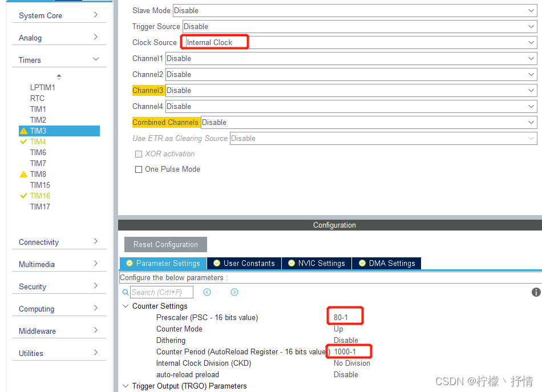542x392 pixels.
Task: Enable the One Pulse Mode checkbox
Action: (139, 169)
